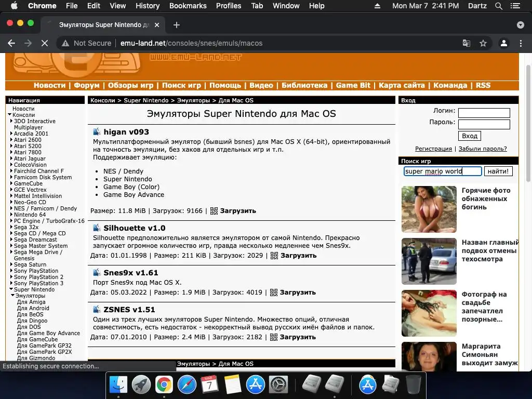The image size is (532, 399).
Task: Open Spotlight search in menu bar
Action: click(498, 6)
